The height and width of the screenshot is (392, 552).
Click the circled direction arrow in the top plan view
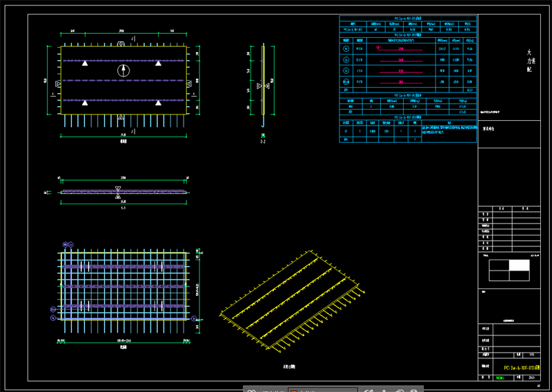coord(124,70)
